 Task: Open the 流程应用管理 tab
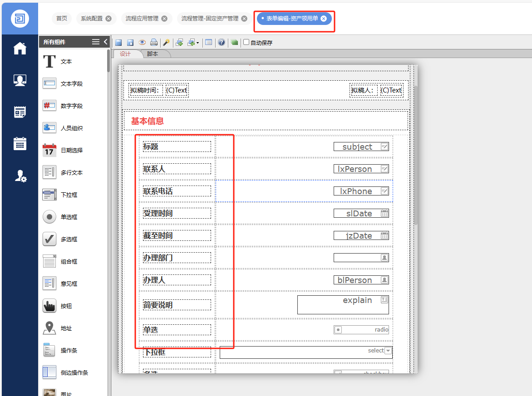(x=142, y=18)
